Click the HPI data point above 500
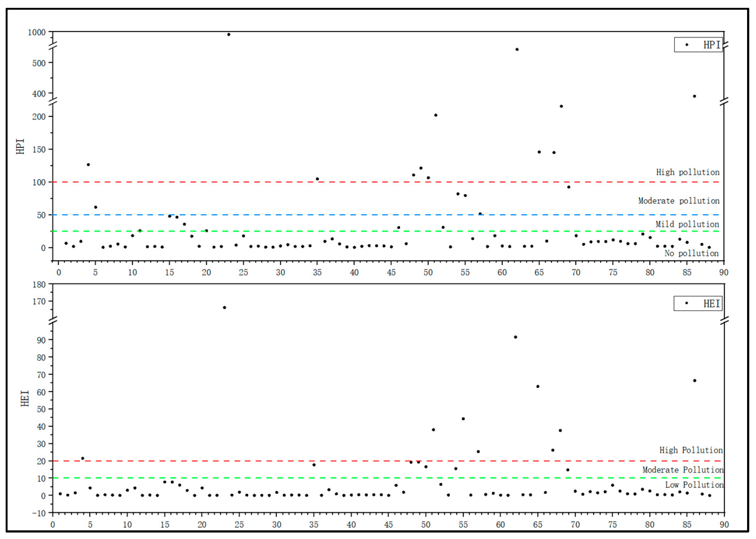 tap(517, 49)
